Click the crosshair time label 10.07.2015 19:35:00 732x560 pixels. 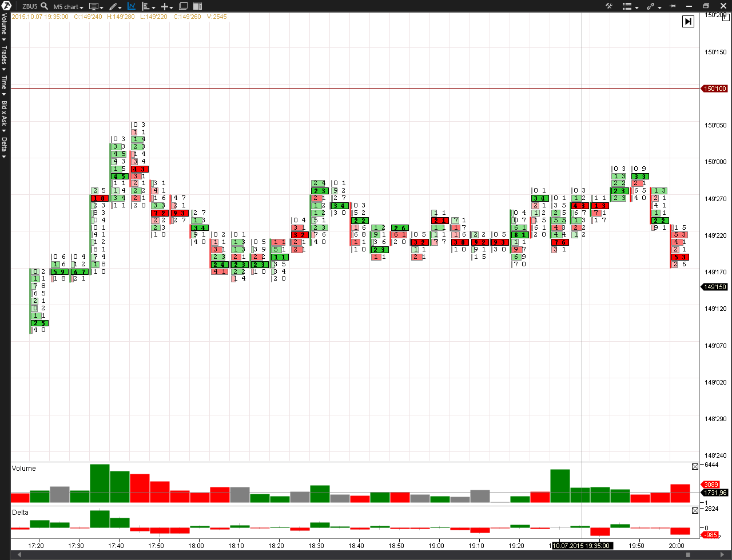(x=582, y=546)
